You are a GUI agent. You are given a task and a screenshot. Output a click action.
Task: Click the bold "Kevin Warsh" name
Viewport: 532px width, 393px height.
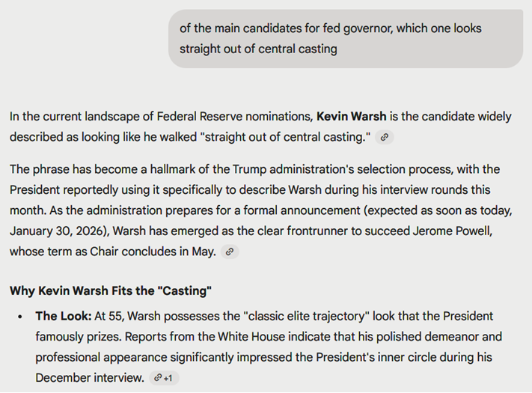[x=352, y=117]
